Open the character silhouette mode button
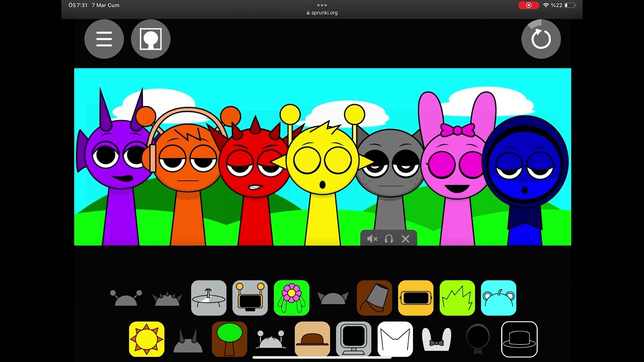Image resolution: width=644 pixels, height=362 pixels. (x=150, y=39)
